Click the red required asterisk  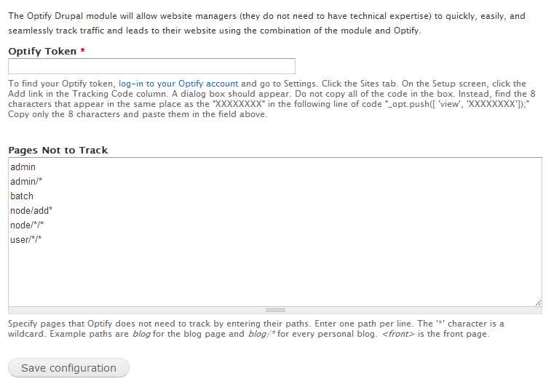(83, 52)
